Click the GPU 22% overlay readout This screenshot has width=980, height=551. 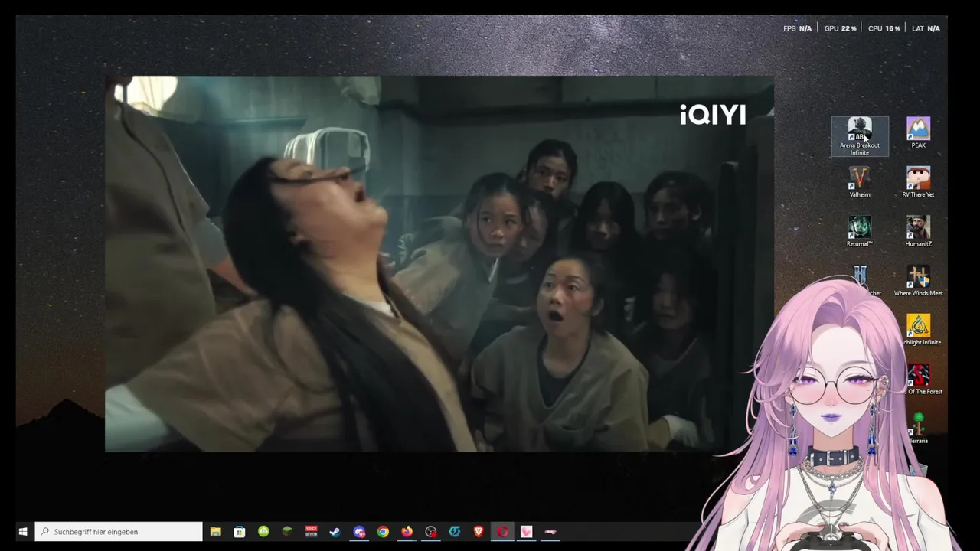[x=840, y=28]
